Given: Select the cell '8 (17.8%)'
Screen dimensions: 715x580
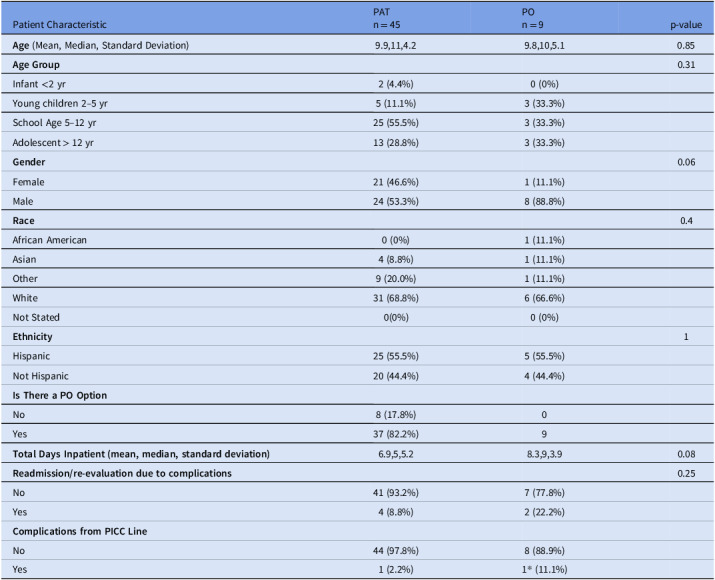Looking at the screenshot, I should (x=395, y=414).
